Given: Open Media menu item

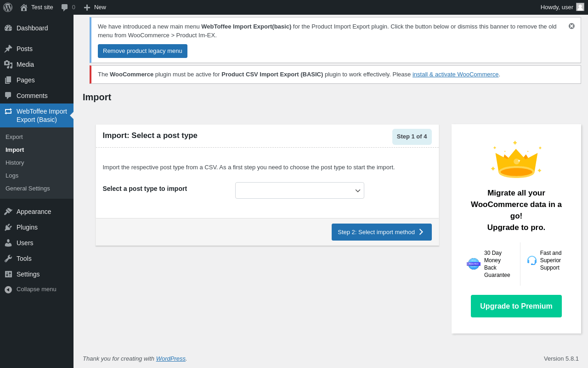Looking at the screenshot, I should pyautogui.click(x=37, y=64).
